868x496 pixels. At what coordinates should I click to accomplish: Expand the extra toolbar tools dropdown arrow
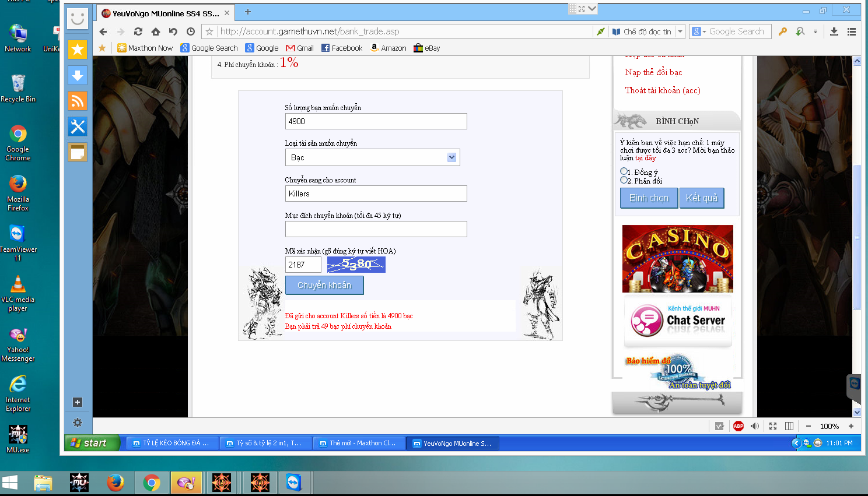[x=815, y=31]
